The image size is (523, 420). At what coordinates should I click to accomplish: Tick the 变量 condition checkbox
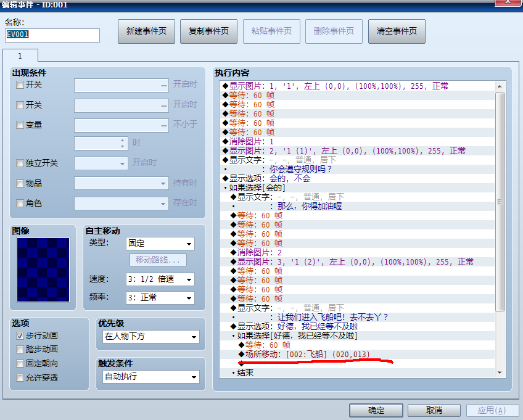20,125
